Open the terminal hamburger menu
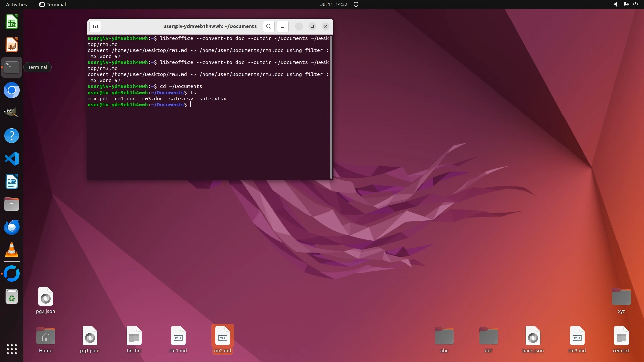 click(x=282, y=26)
